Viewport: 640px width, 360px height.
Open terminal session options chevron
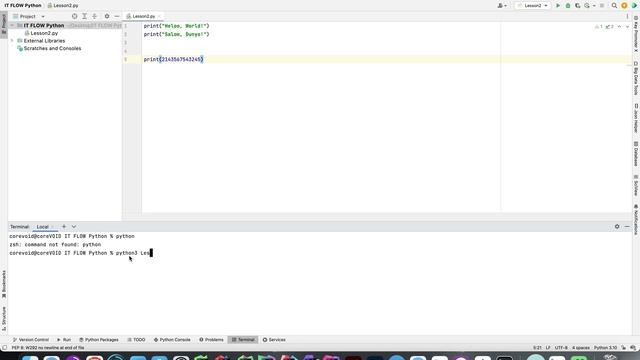click(74, 227)
